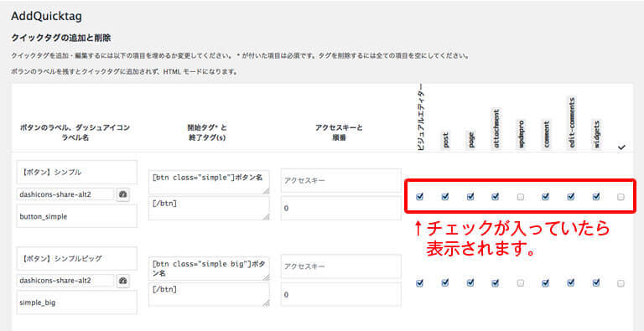Screen dimensions: 644x331
Task: Toggle edit-comments checkbox for simple_big row
Action: pos(571,283)
